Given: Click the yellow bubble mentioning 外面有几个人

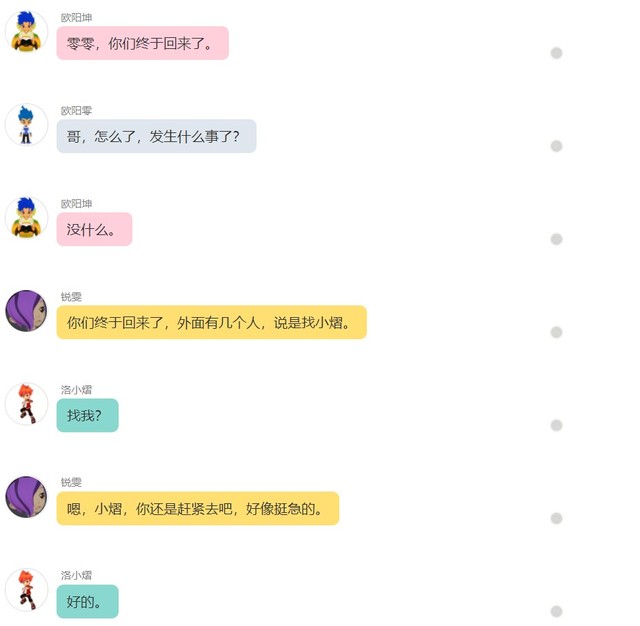Looking at the screenshot, I should pyautogui.click(x=212, y=322).
